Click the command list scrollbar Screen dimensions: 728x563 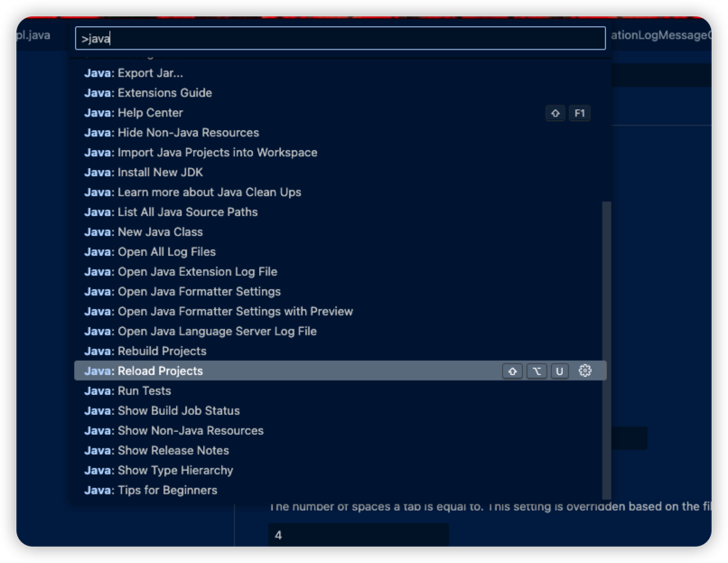pyautogui.click(x=607, y=343)
